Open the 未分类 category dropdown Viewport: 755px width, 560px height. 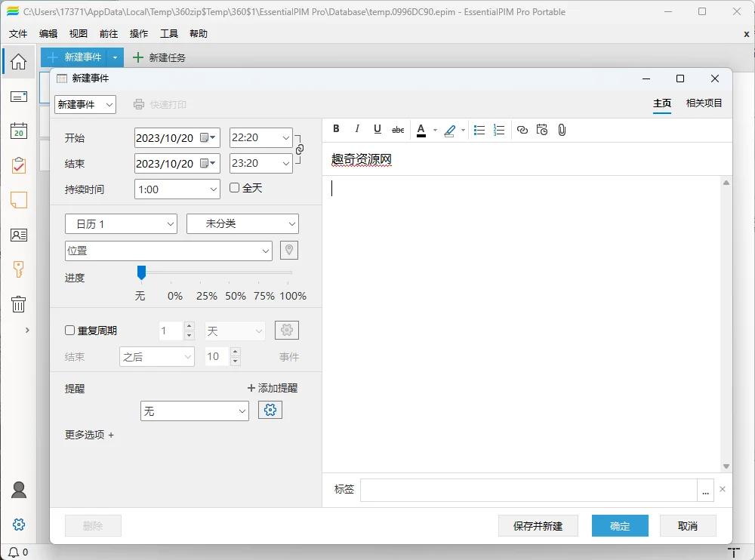coord(242,223)
